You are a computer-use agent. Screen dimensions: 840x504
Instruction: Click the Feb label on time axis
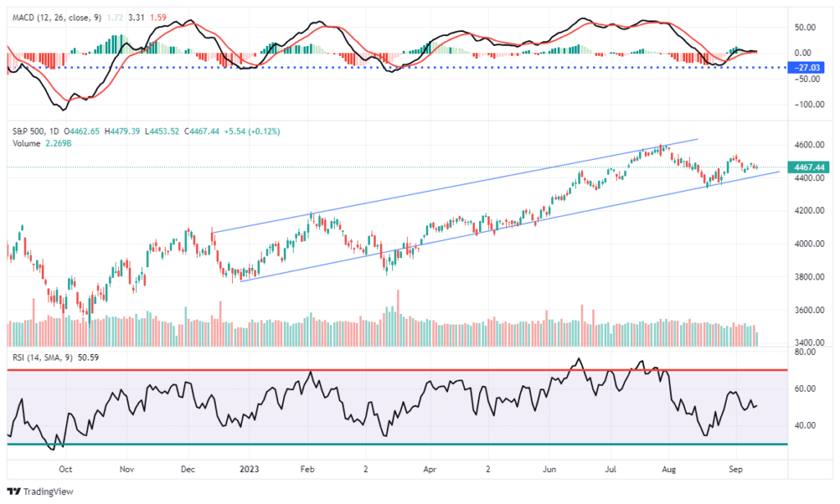[308, 470]
